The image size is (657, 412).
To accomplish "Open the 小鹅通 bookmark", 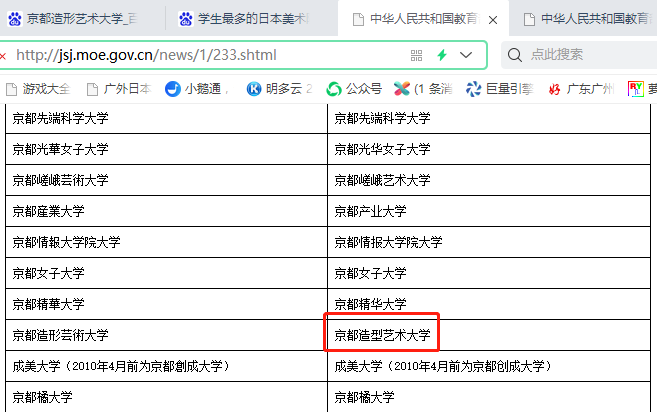I will tap(196, 89).
